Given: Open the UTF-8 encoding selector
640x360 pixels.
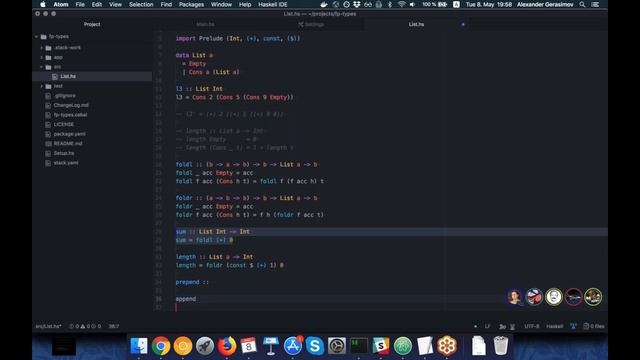Looking at the screenshot, I should 531,326.
